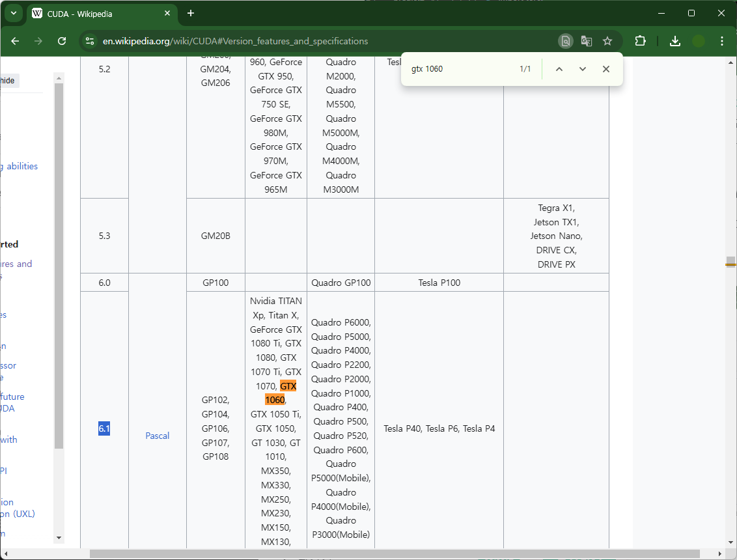Click the GP100 GPU cell
This screenshot has height=560, width=737.
pyautogui.click(x=216, y=283)
